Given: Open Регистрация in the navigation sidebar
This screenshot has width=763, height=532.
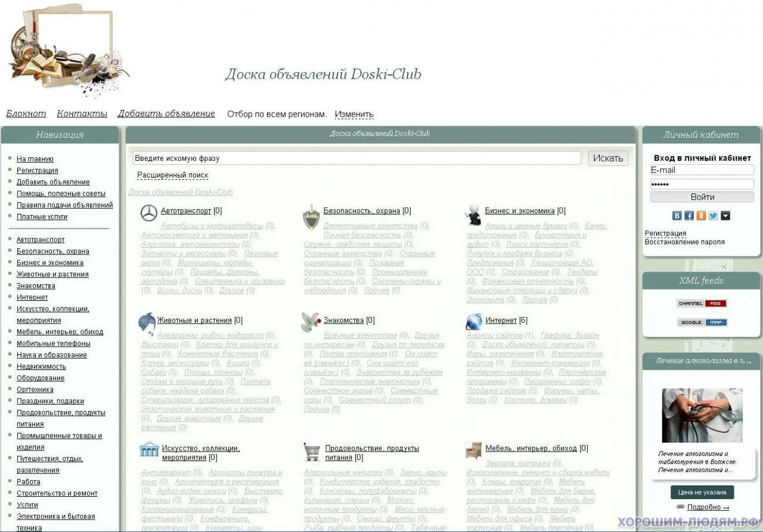Looking at the screenshot, I should [37, 170].
